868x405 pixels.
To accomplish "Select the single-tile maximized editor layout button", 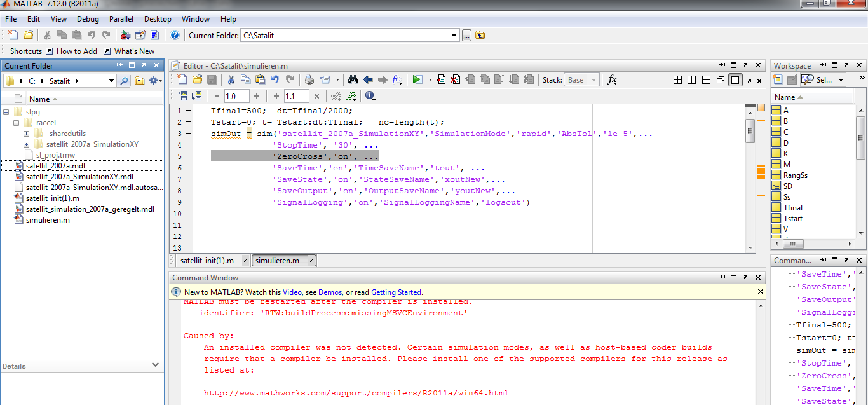I will [x=735, y=79].
